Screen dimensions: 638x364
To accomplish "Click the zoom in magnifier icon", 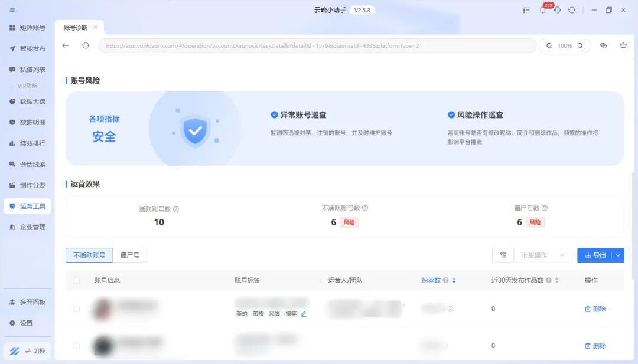I will [x=580, y=45].
